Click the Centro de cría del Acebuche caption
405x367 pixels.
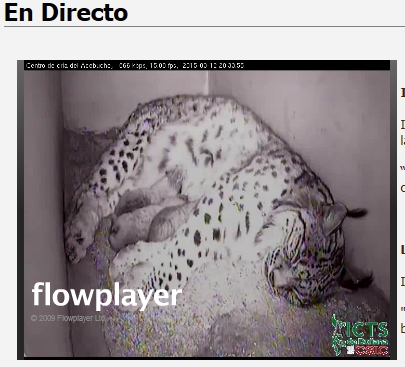tap(69, 65)
